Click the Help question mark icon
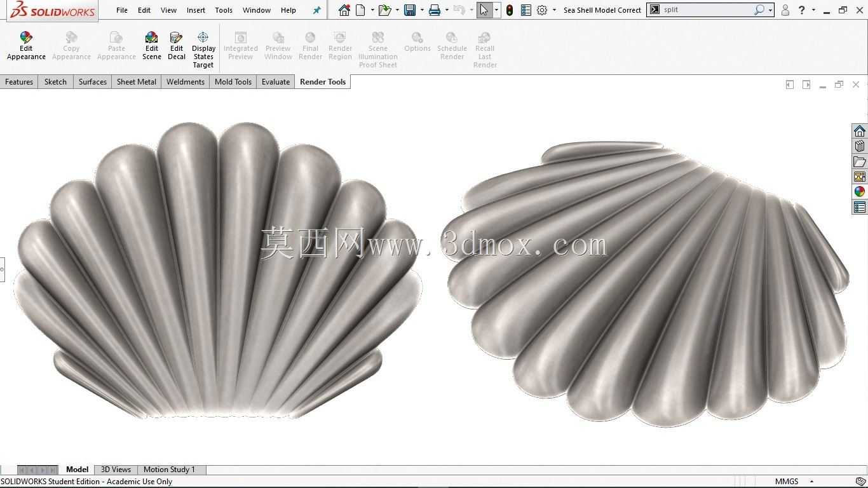Image resolution: width=868 pixels, height=488 pixels. pos(802,10)
